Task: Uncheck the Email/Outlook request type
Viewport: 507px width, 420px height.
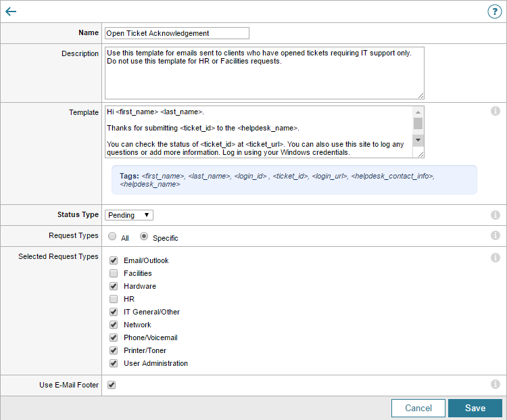Action: [x=114, y=260]
